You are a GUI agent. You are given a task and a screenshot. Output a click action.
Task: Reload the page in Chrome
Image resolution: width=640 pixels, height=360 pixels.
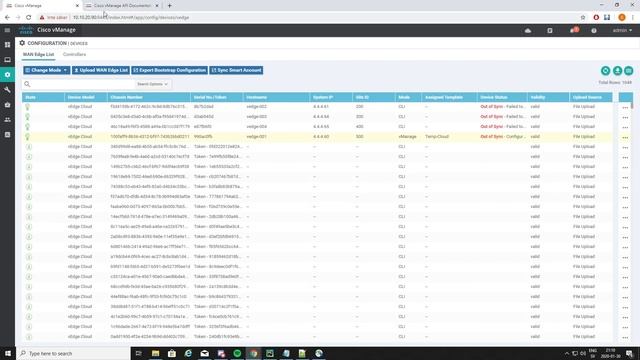pos(29,18)
